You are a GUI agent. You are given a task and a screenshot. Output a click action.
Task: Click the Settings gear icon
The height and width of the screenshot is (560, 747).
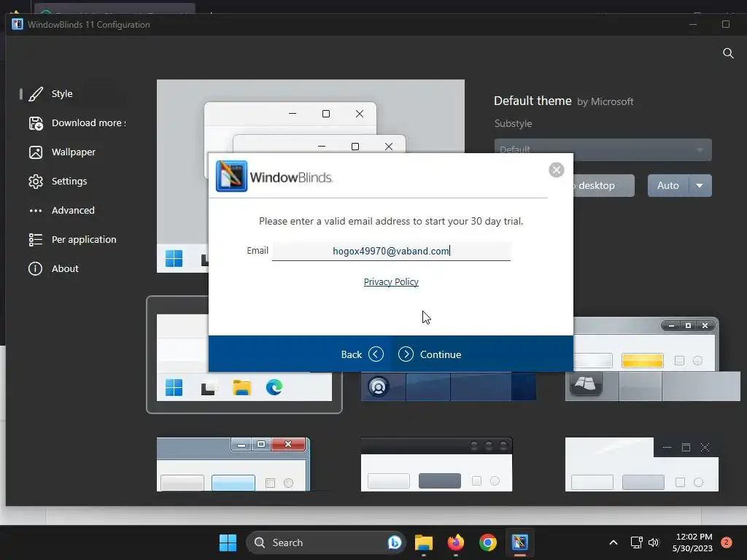click(36, 182)
